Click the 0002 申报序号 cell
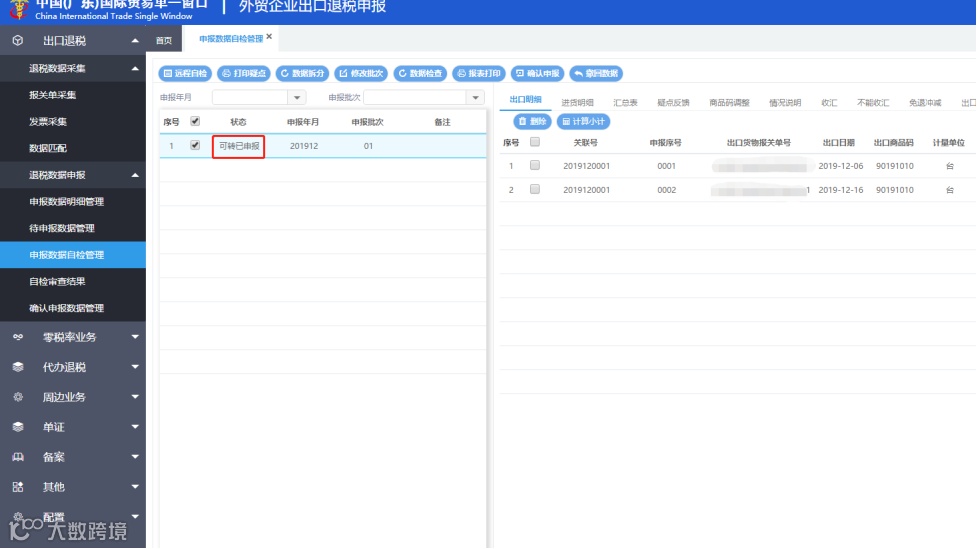The width and height of the screenshot is (977, 549). pos(666,189)
